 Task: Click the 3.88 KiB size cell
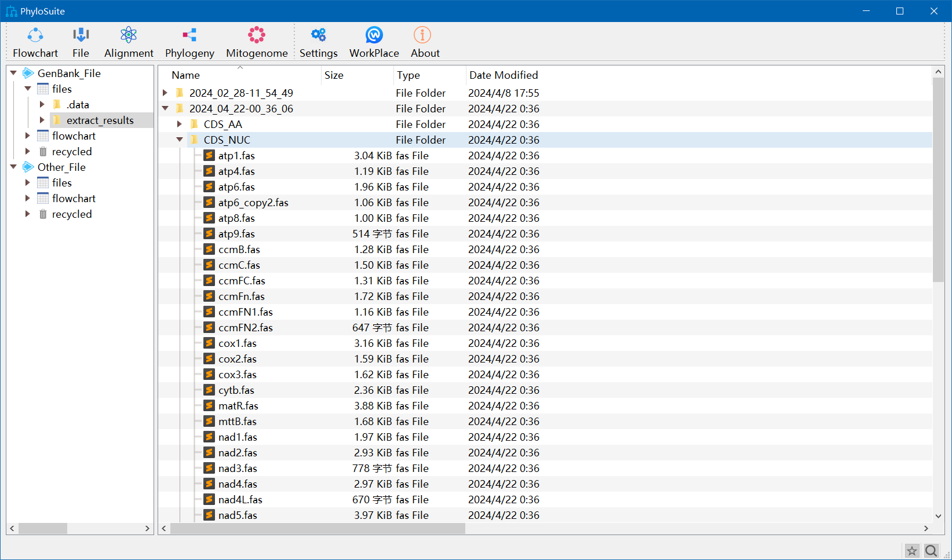pos(373,405)
